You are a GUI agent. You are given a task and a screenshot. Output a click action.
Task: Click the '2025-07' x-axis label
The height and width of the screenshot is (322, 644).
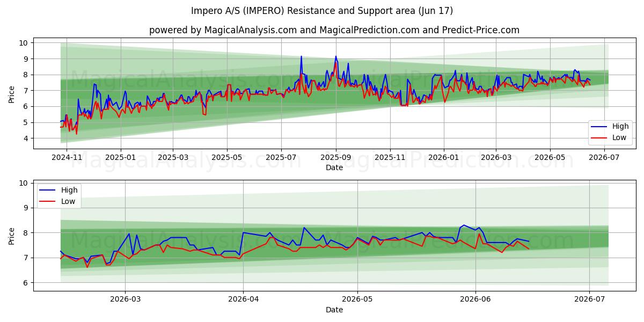281,158
